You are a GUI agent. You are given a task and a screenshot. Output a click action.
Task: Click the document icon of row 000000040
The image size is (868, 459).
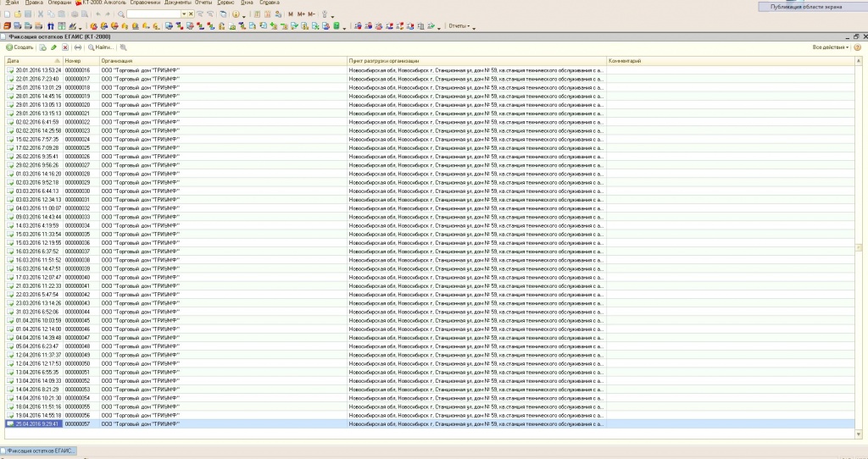(x=10, y=277)
